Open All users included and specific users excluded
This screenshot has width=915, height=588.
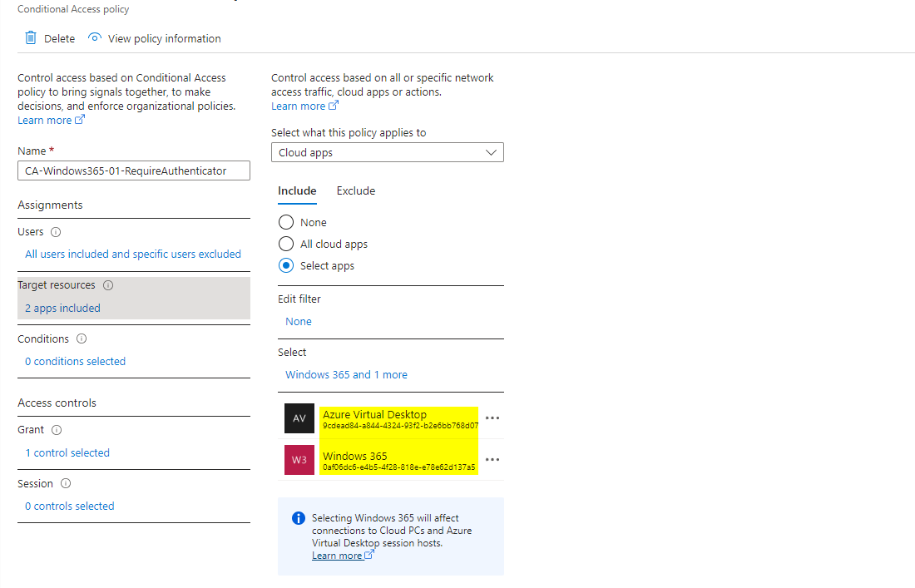tap(133, 254)
